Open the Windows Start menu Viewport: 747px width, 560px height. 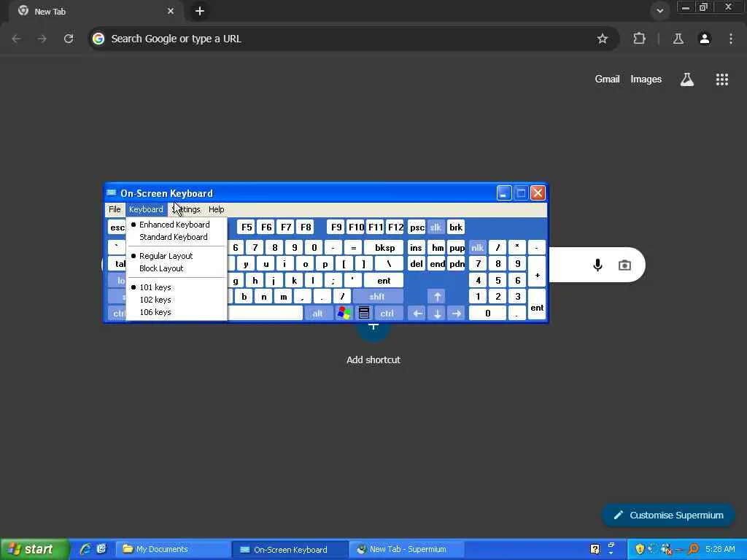tap(34, 550)
